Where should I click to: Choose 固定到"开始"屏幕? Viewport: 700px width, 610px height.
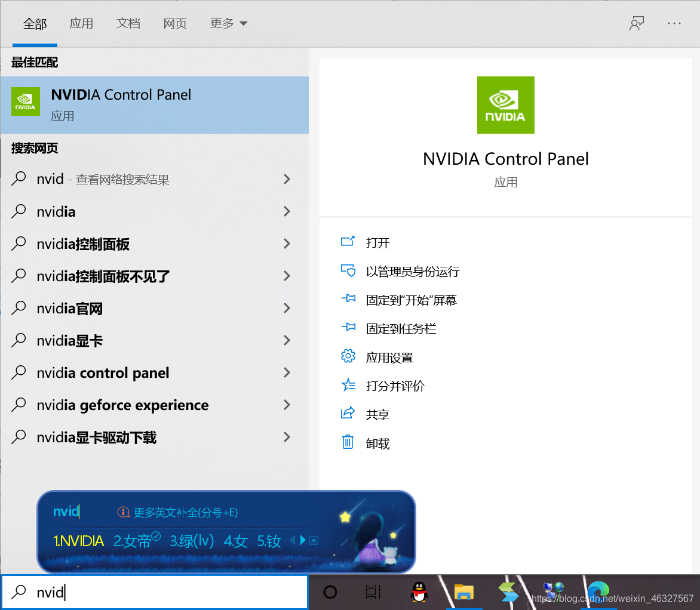coord(412,300)
